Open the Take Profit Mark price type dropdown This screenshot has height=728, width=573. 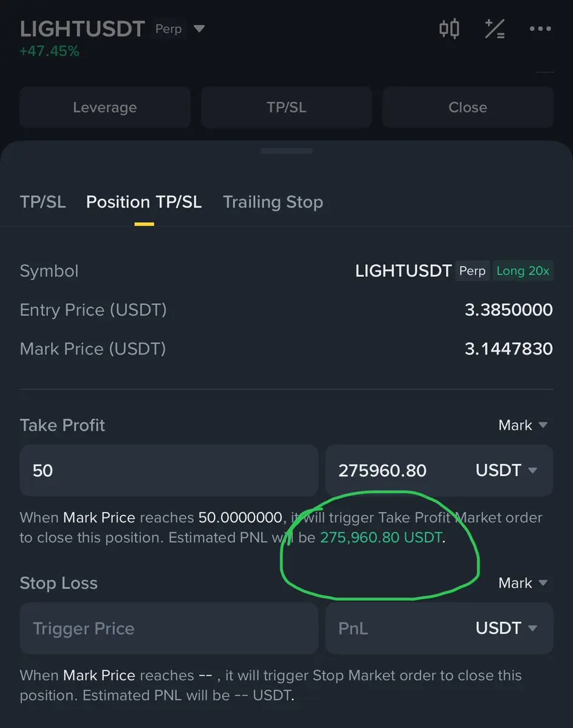coord(523,425)
